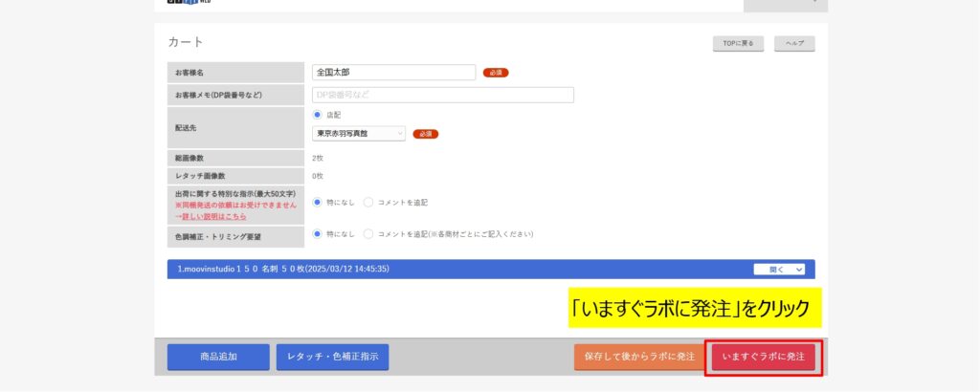Click the レタッチ・色補正指示 button
The width and height of the screenshot is (980, 392).
332,357
